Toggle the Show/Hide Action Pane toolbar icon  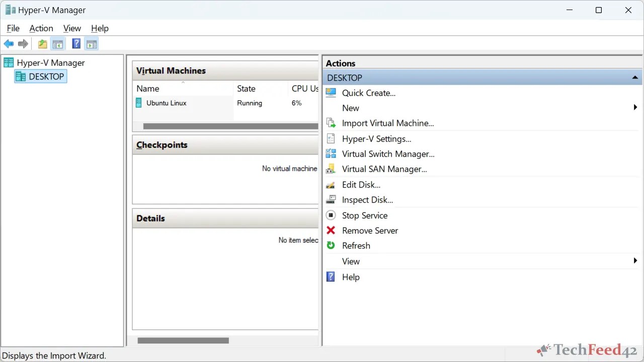pyautogui.click(x=91, y=44)
